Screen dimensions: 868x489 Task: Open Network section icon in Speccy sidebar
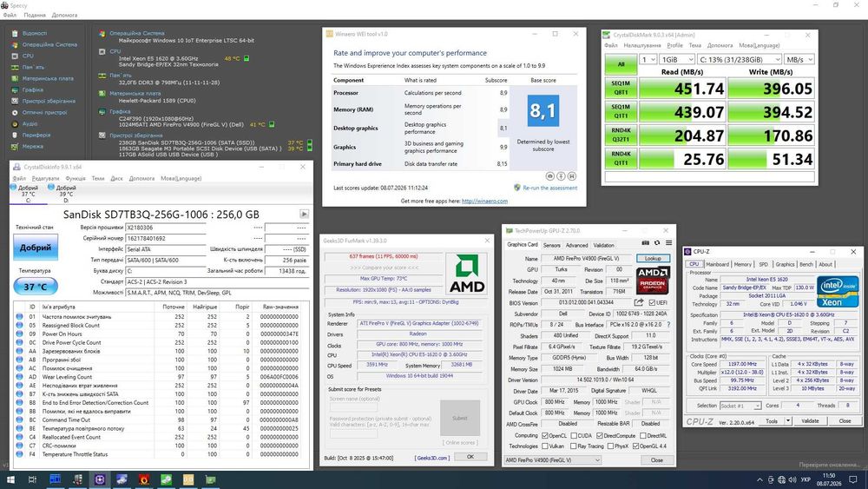pyautogui.click(x=15, y=147)
